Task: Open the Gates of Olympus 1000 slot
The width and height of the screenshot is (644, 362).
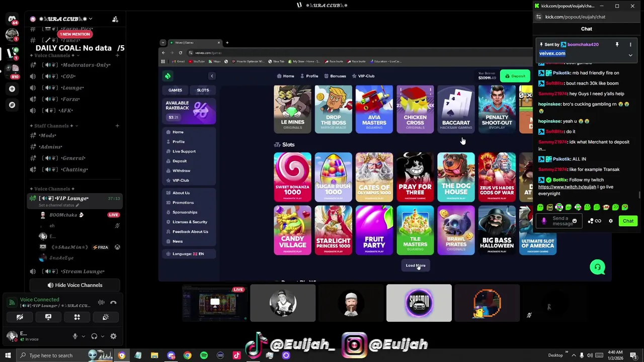Action: (374, 177)
